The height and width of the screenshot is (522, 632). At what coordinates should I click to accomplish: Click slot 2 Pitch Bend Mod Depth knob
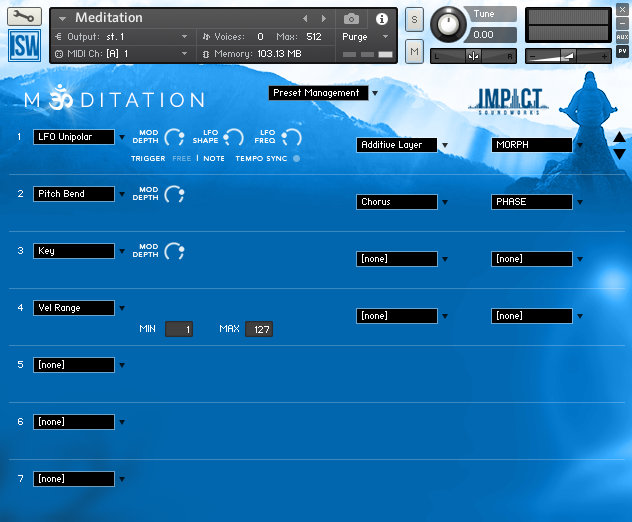[x=175, y=194]
